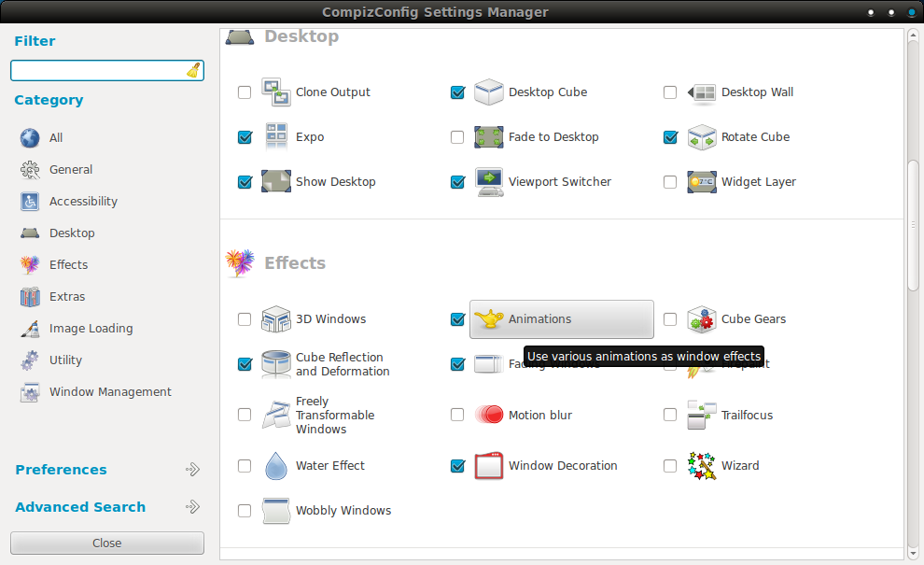The image size is (924, 565).
Task: Disable the Window Decoration checkbox
Action: [457, 466]
